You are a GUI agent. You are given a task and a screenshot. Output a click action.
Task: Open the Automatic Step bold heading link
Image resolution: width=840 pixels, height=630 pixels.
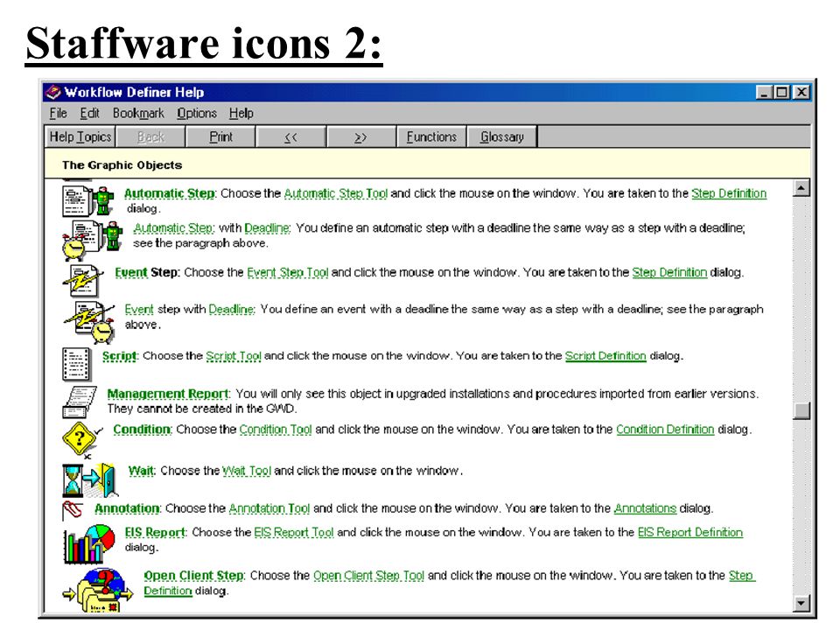(169, 193)
